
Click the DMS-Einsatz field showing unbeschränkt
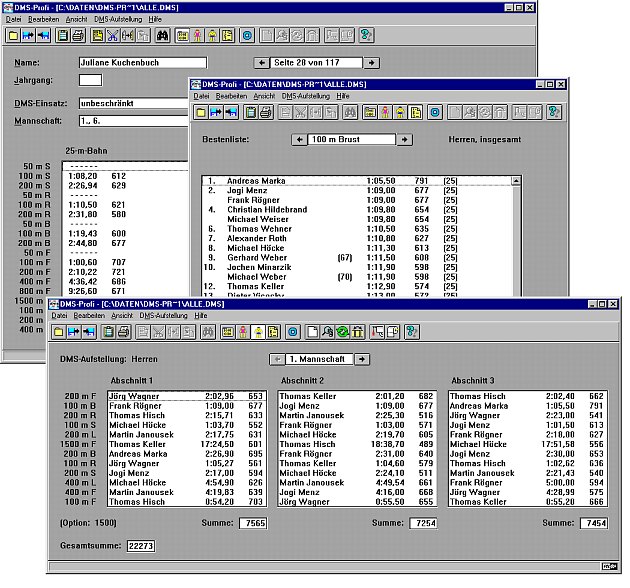pyautogui.click(x=134, y=103)
